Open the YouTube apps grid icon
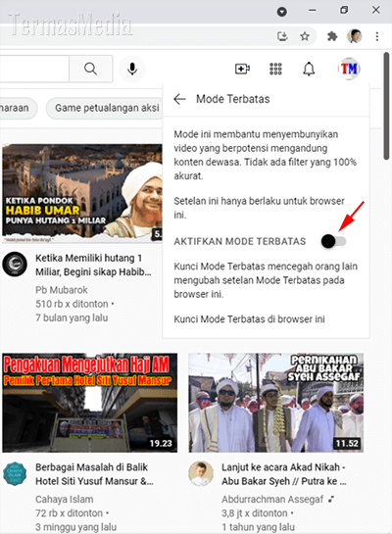This screenshot has width=392, height=534. tap(275, 69)
